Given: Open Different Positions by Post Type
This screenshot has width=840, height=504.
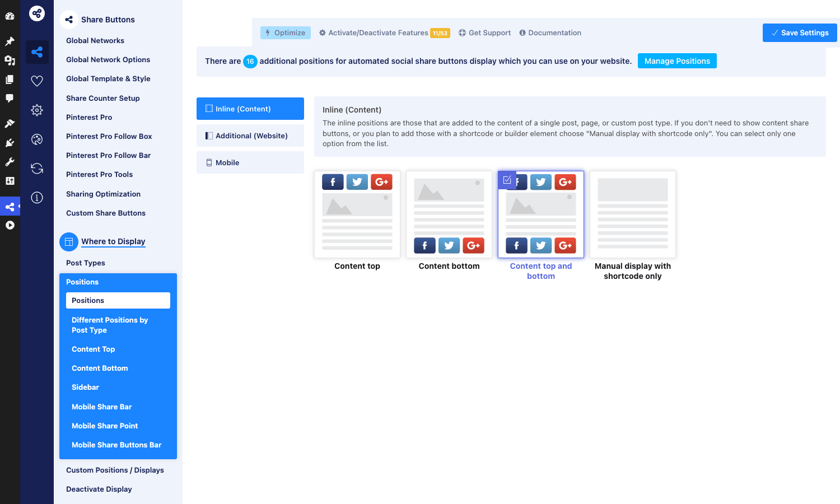Looking at the screenshot, I should click(110, 325).
